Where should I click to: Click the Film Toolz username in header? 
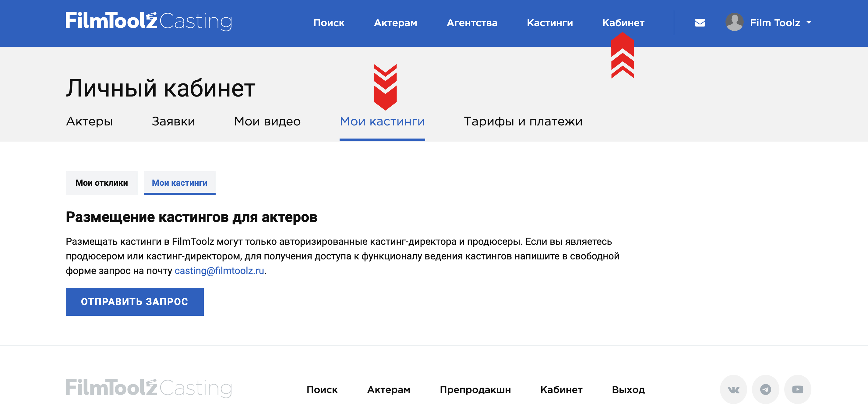tap(775, 23)
